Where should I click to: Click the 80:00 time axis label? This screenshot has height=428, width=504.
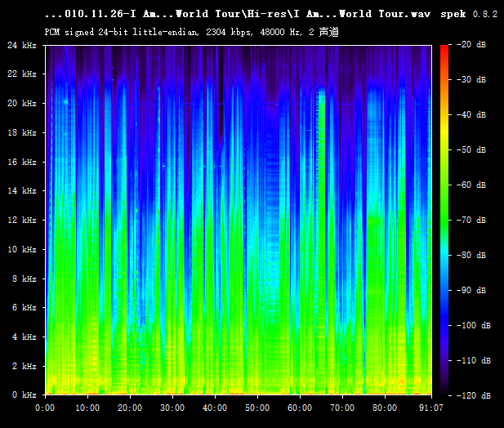(x=385, y=408)
